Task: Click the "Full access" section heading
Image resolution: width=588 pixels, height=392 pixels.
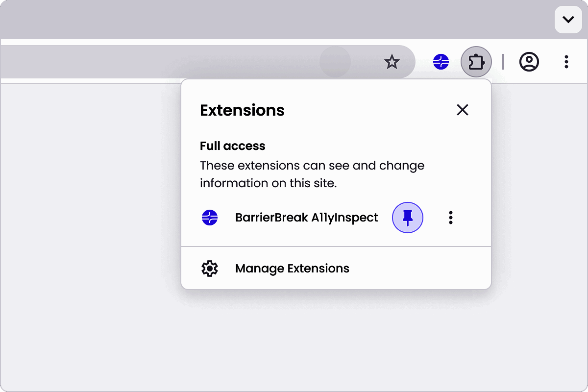Action: (233, 146)
